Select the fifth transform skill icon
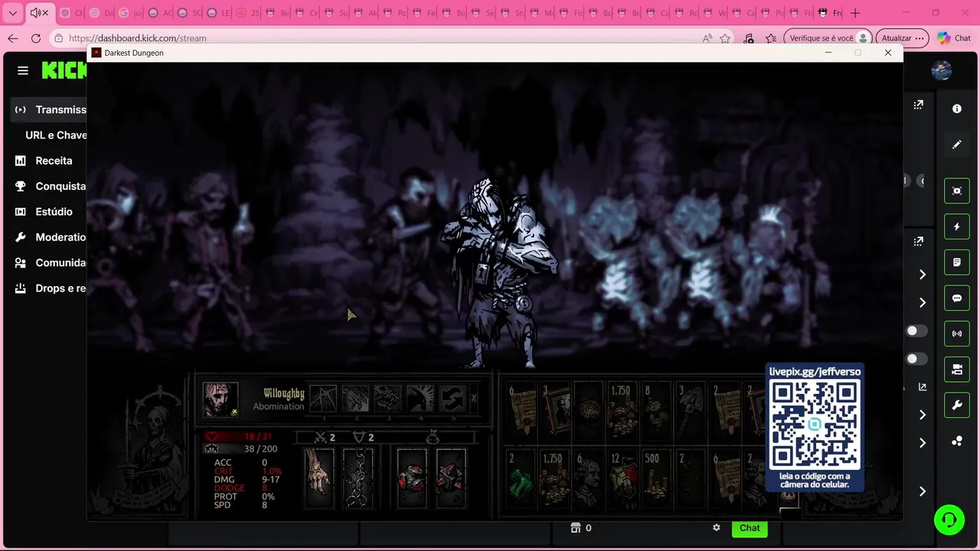The image size is (980, 551). [452, 399]
